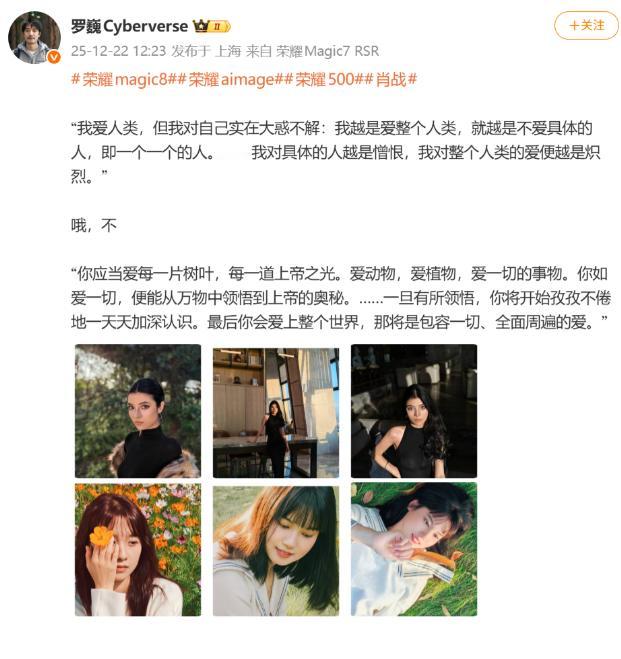621x659 pixels.
Task: Open photo of girl lying on grass
Action: [414, 549]
